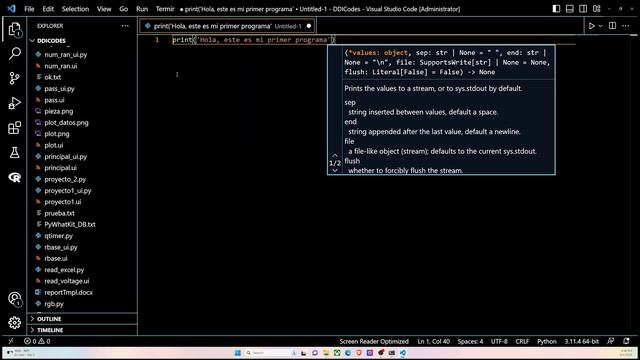Open the Edit menu
The width and height of the screenshot is (640, 360).
[48, 9]
